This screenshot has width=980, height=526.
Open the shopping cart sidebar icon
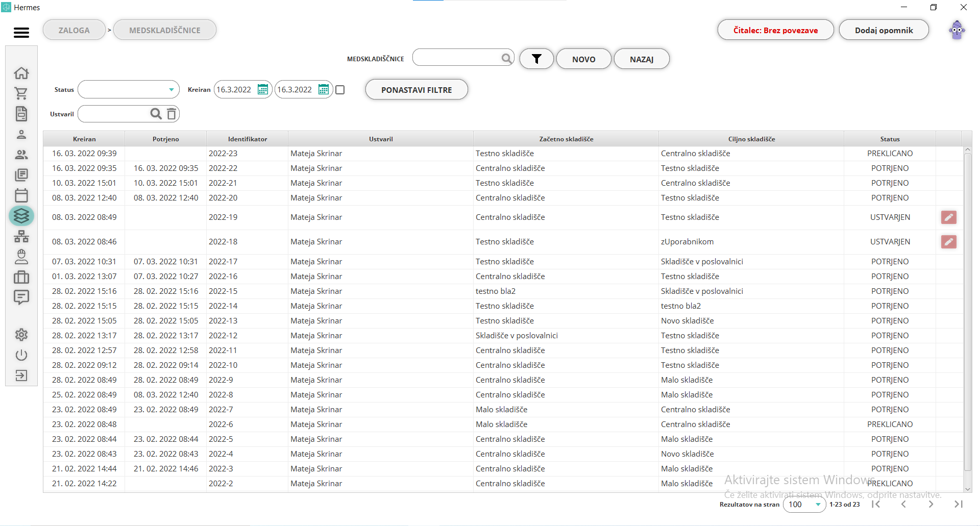(21, 93)
